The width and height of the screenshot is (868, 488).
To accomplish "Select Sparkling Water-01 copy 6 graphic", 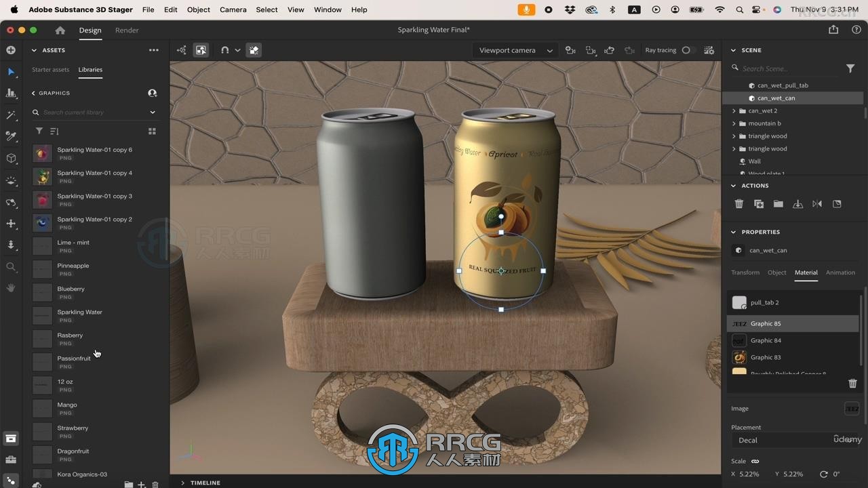I will point(95,153).
